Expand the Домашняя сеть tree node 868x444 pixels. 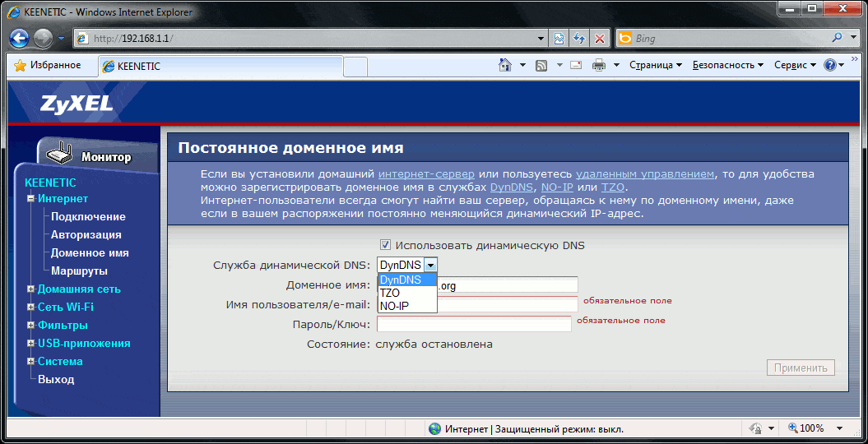coord(30,289)
